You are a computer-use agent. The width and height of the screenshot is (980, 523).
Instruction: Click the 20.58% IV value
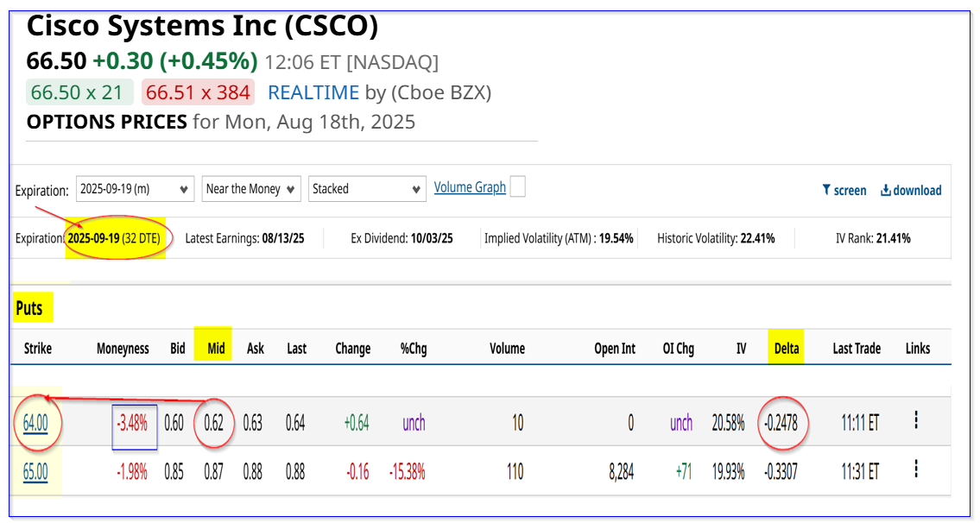tap(728, 423)
